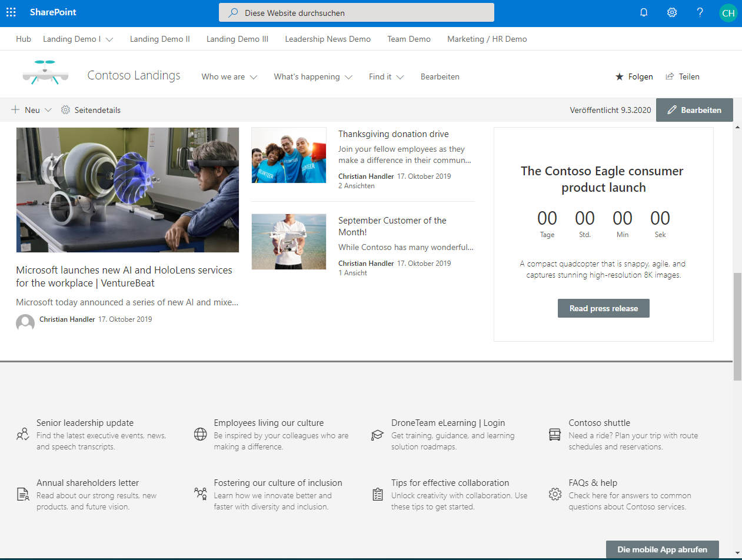Image resolution: width=742 pixels, height=560 pixels.
Task: Go to the Hub navigation item
Action: [x=24, y=39]
